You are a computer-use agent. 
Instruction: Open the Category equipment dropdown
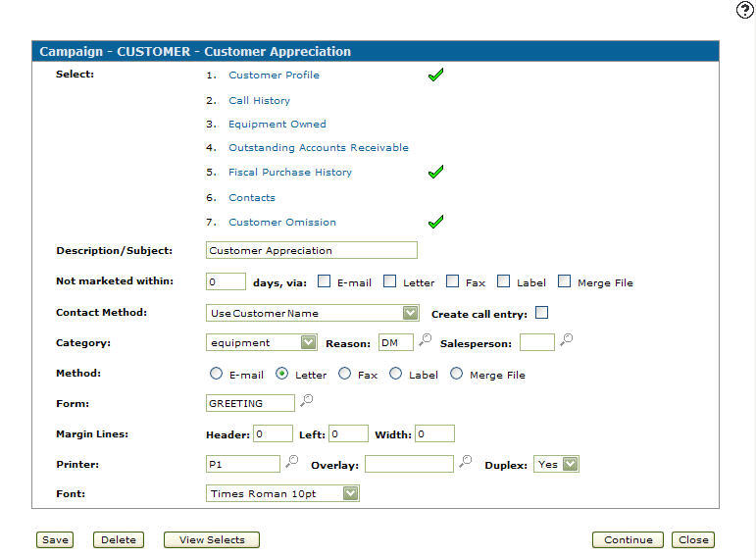point(261,342)
